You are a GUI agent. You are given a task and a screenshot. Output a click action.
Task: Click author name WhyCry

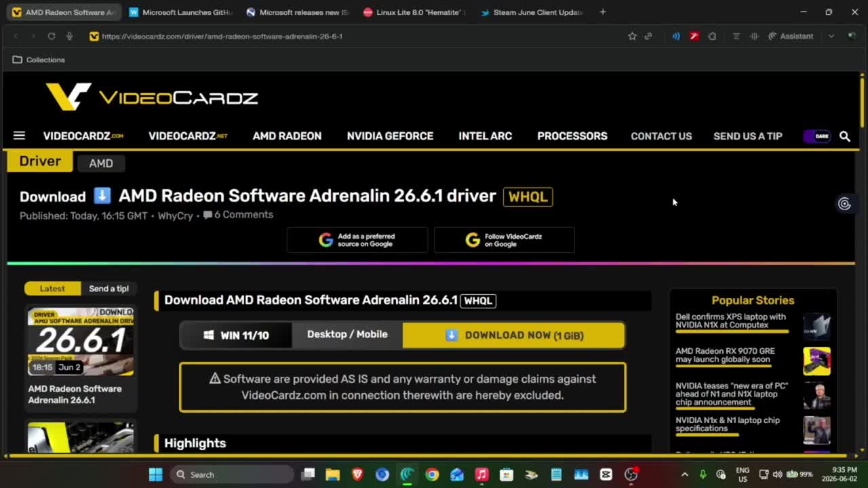click(175, 216)
